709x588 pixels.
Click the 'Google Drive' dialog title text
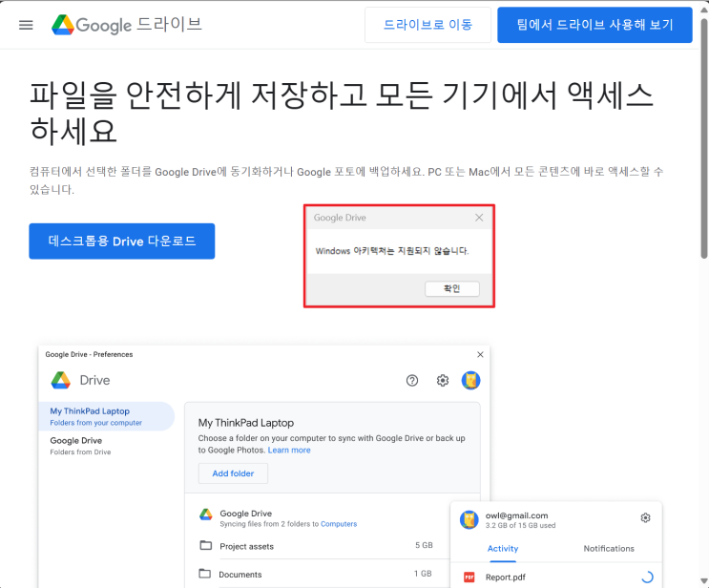(340, 218)
